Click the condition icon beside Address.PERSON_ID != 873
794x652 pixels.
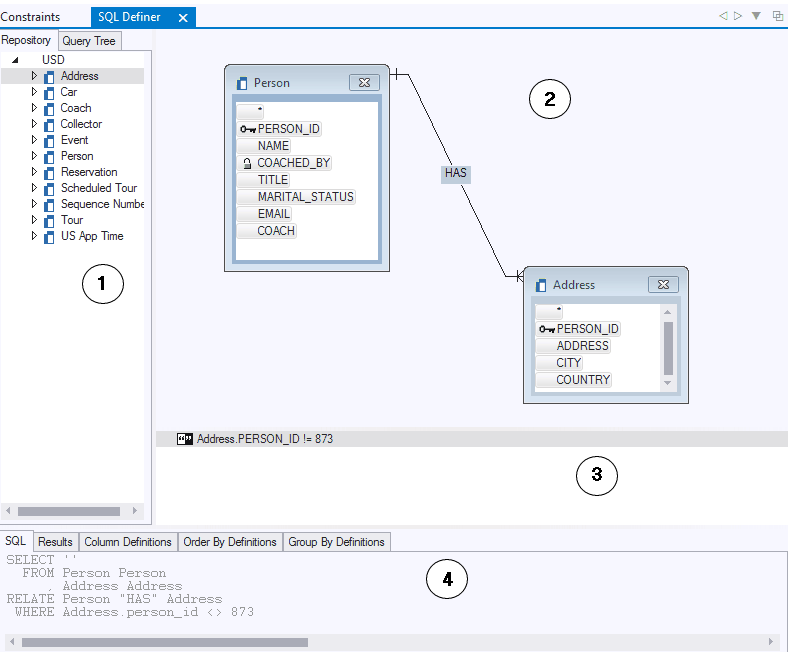click(184, 439)
